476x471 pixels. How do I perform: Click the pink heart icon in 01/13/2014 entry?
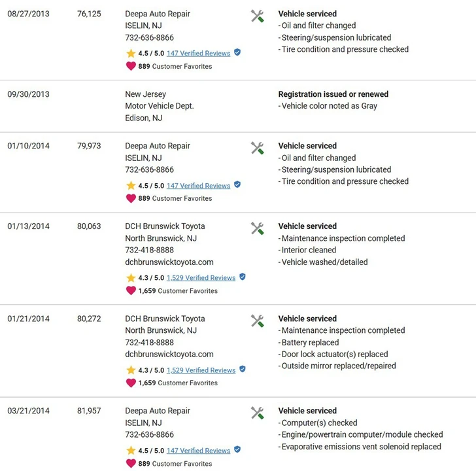[x=131, y=290]
